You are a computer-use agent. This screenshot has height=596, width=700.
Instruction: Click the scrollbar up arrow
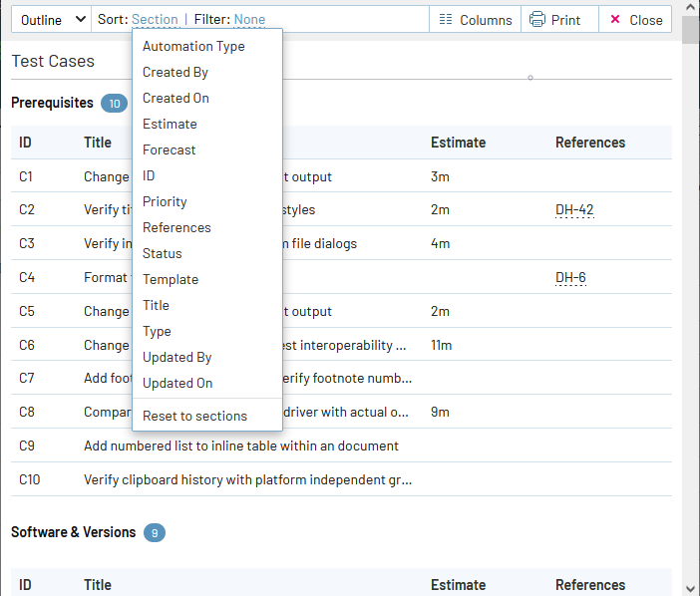690,8
